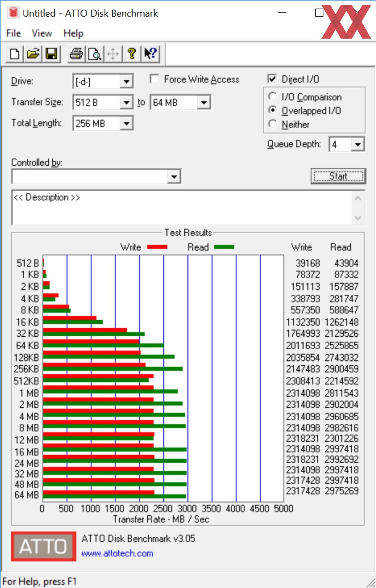Open the Total Length 256 MB dropdown
The width and height of the screenshot is (376, 588).
pos(127,123)
